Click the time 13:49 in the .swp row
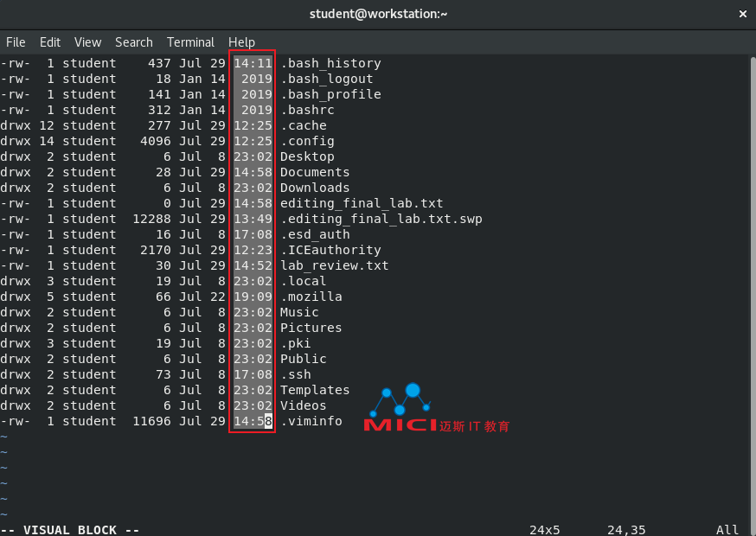The height and width of the screenshot is (536, 756). (x=253, y=219)
